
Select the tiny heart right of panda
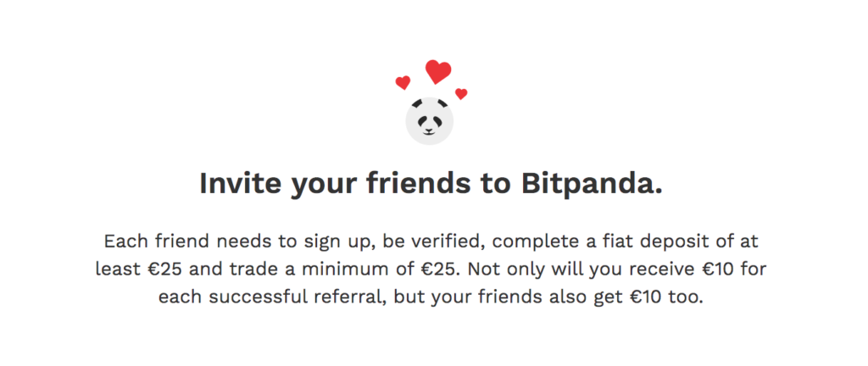(x=461, y=93)
